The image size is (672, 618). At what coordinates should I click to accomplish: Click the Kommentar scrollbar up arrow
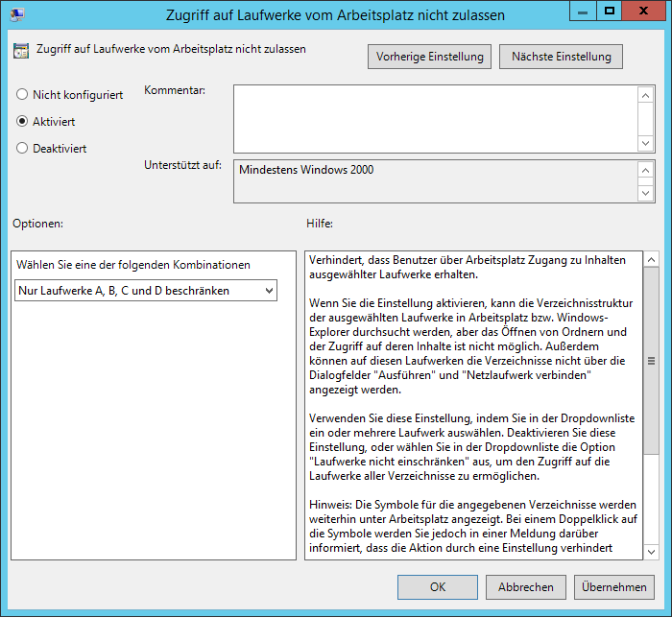click(x=646, y=95)
